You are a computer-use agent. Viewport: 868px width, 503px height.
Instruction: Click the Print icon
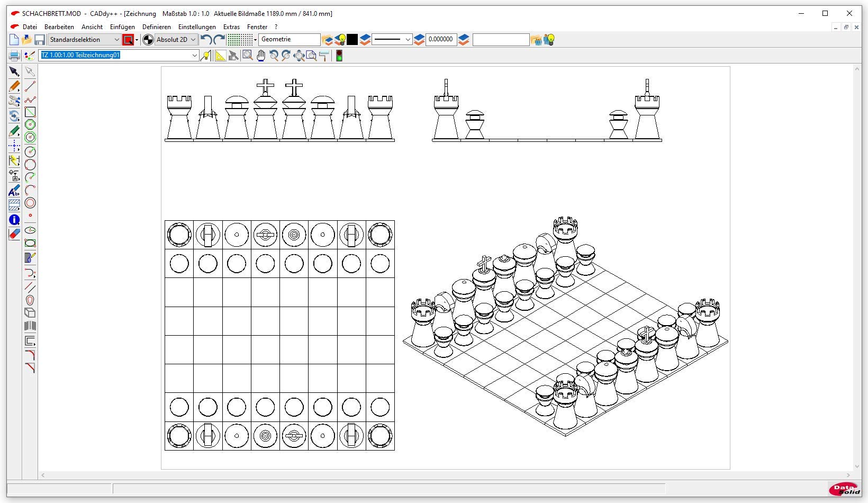[x=14, y=56]
